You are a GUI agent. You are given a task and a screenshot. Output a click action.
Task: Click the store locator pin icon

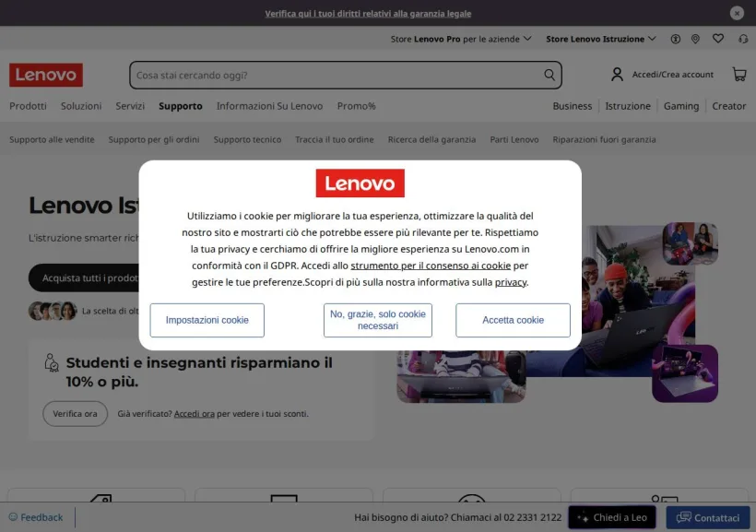[695, 39]
